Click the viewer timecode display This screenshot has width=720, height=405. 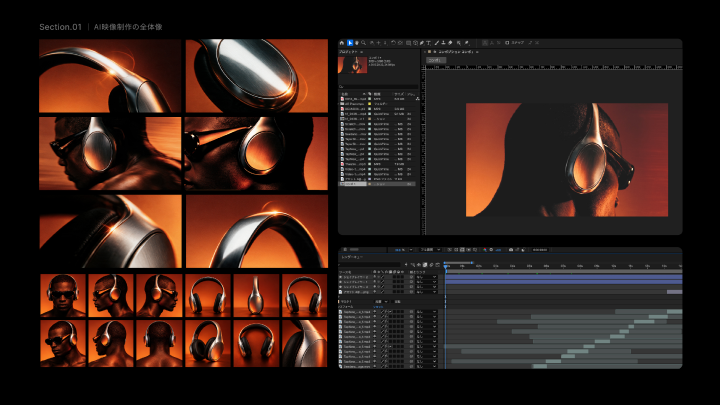541,250
